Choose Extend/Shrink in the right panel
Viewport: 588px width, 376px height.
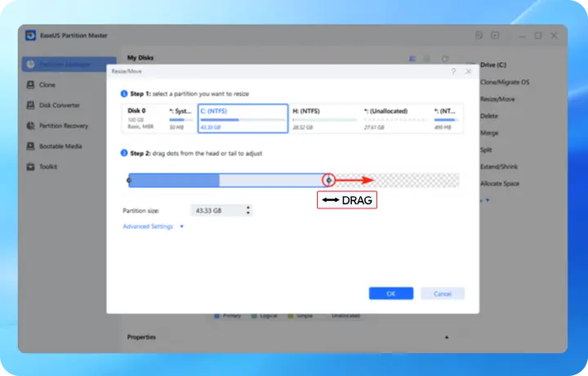[499, 167]
